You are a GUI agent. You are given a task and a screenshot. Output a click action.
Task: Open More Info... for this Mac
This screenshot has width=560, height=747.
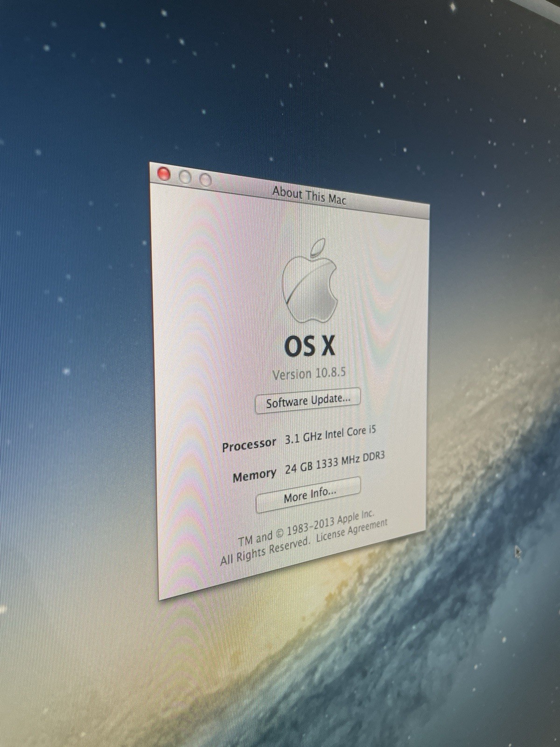tap(308, 494)
